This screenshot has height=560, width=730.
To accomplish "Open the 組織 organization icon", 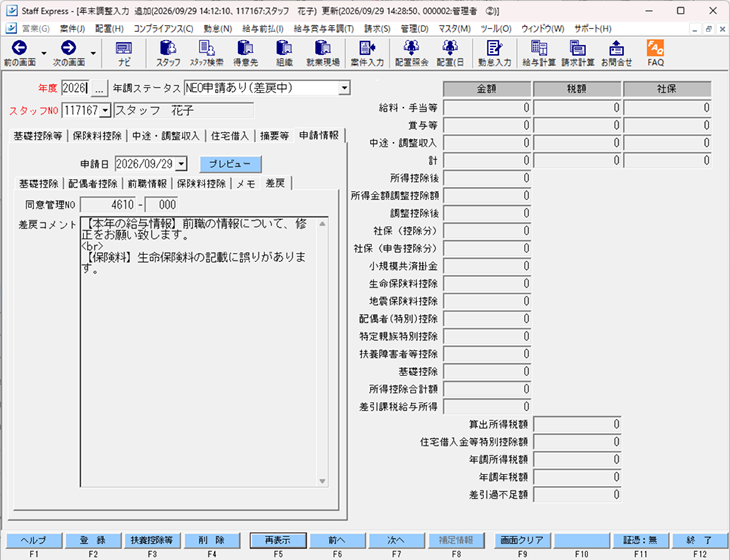I will click(x=284, y=53).
